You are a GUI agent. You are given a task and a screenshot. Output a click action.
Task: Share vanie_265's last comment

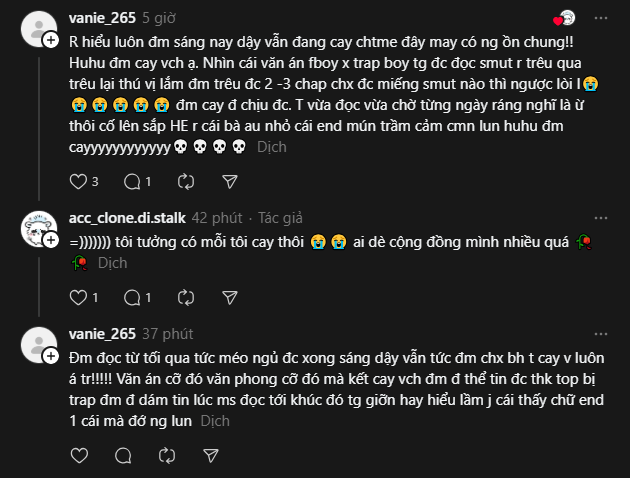coord(229,457)
